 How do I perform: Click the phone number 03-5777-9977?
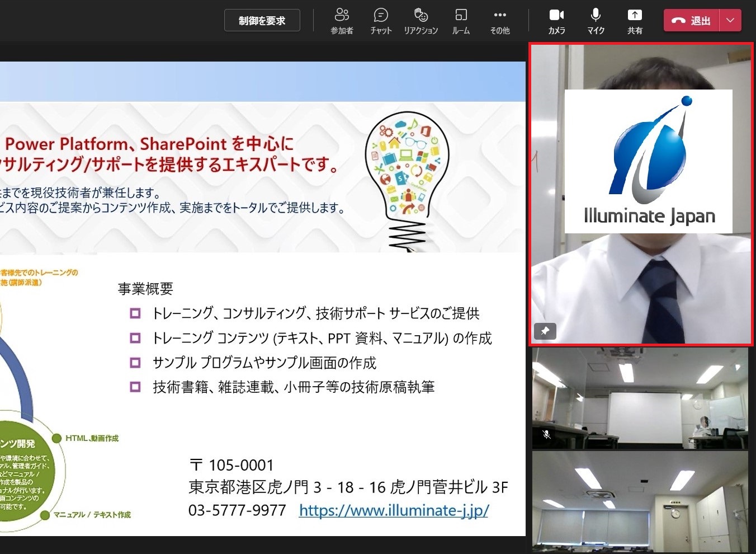click(237, 510)
